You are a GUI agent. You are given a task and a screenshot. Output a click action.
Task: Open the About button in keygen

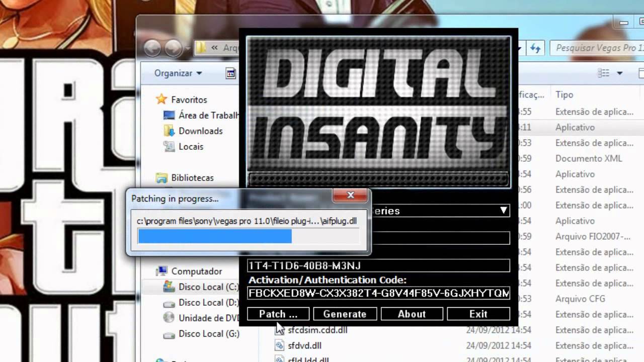click(x=412, y=314)
